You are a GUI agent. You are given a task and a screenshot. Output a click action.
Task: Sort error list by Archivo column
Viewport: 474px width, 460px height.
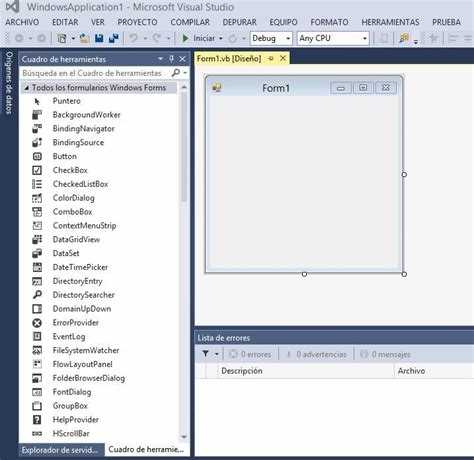[411, 371]
